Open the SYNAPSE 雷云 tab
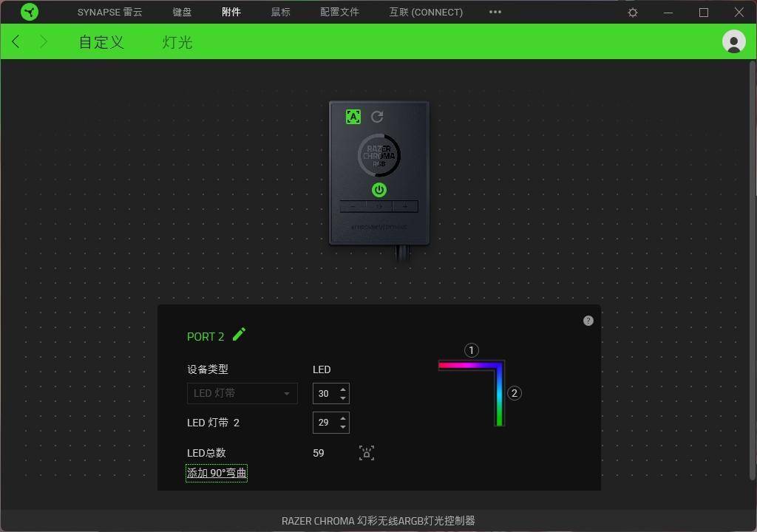Screen dimensions: 757x532 109,12
